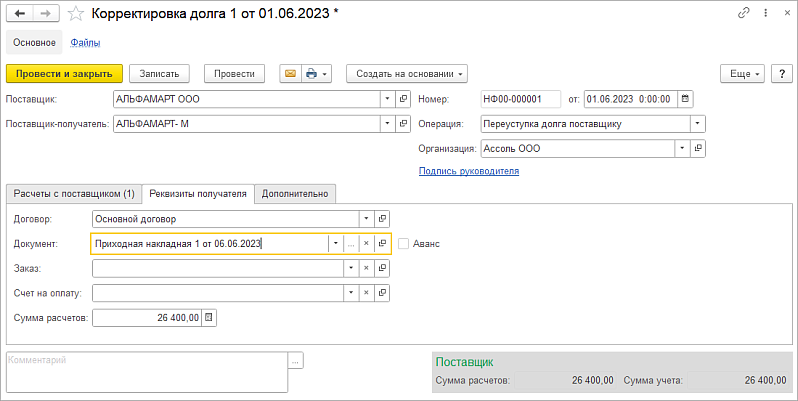Enable the Аванс checkbox
Image resolution: width=798 pixels, height=401 pixels.
point(404,243)
